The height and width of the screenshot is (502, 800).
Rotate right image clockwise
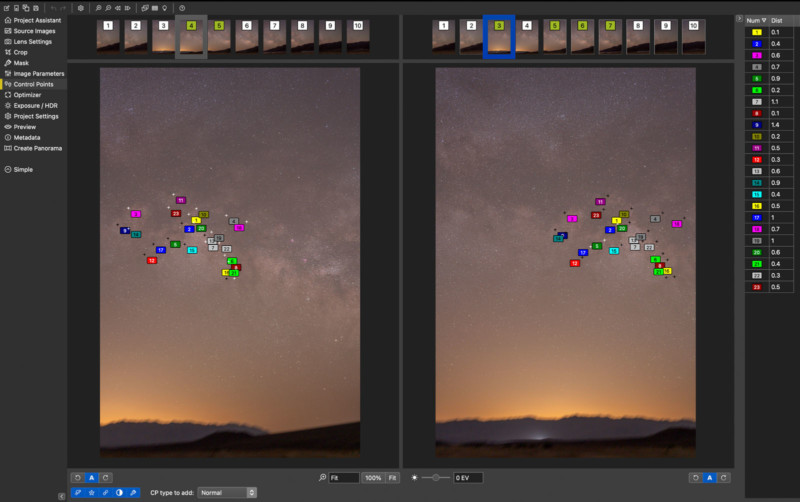click(x=723, y=478)
